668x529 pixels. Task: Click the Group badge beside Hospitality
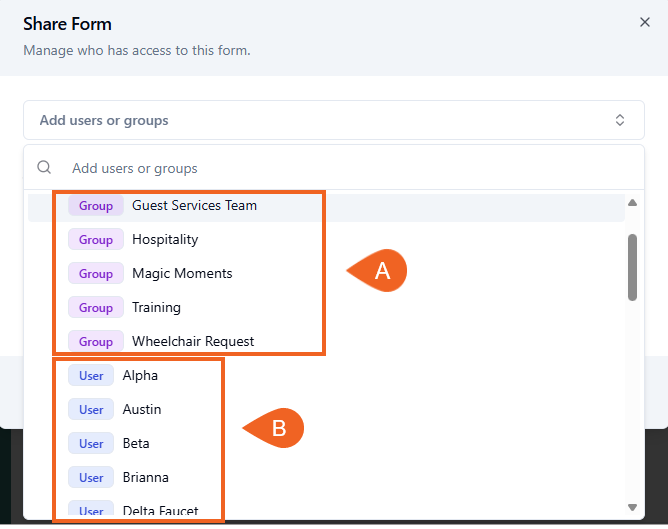(x=96, y=240)
